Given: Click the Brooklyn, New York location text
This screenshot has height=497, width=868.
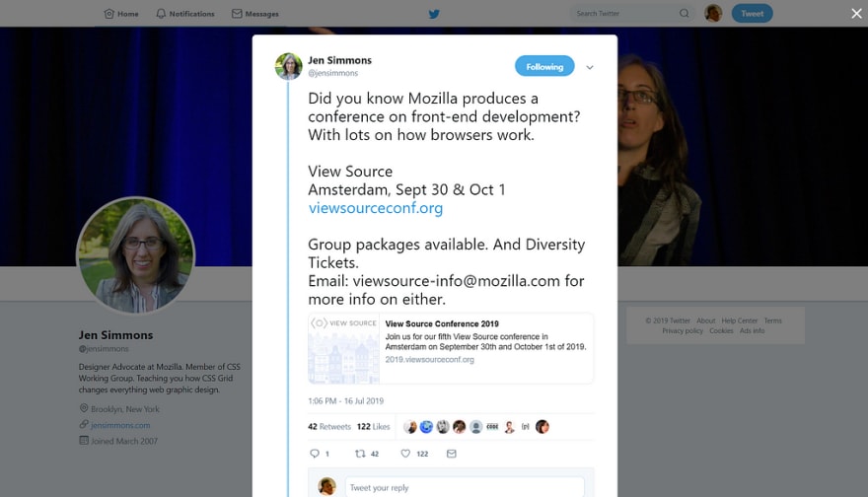Looking at the screenshot, I should pyautogui.click(x=125, y=409).
